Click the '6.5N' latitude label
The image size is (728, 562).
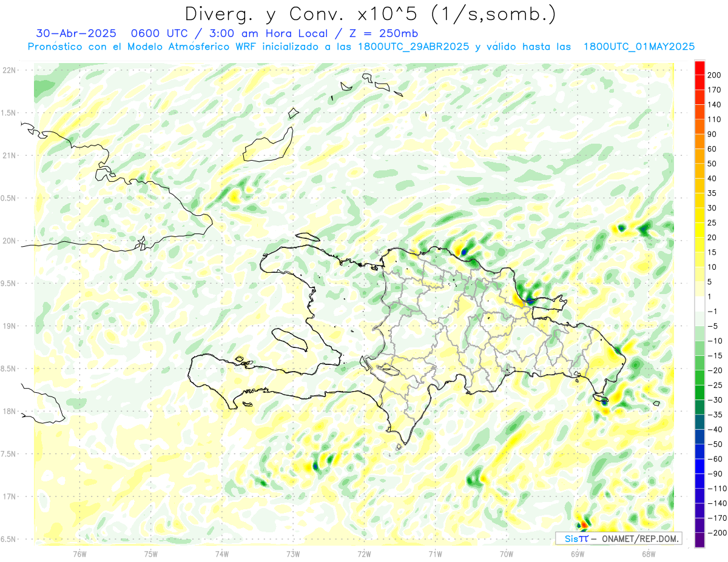pyautogui.click(x=8, y=539)
